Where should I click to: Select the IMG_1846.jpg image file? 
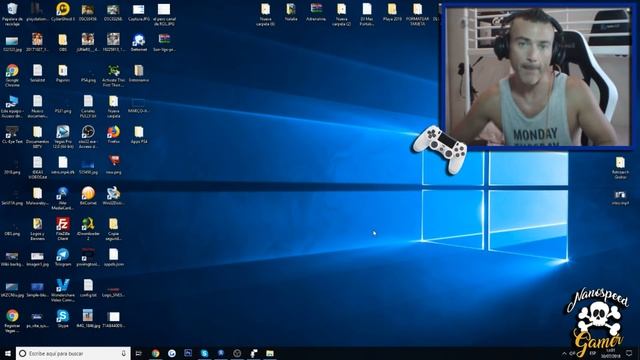[x=88, y=319]
